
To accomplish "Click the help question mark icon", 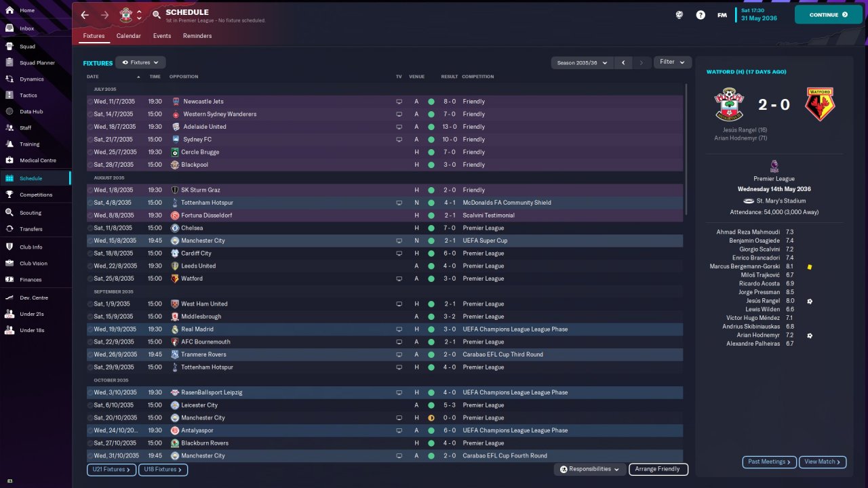I will coord(701,15).
